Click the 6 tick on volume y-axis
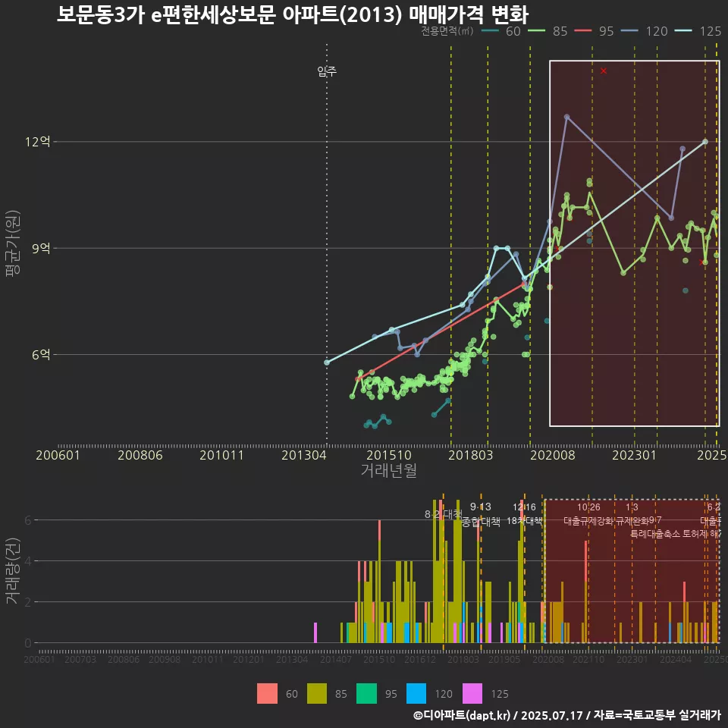Screen dimensions: 728x728 click(28, 520)
